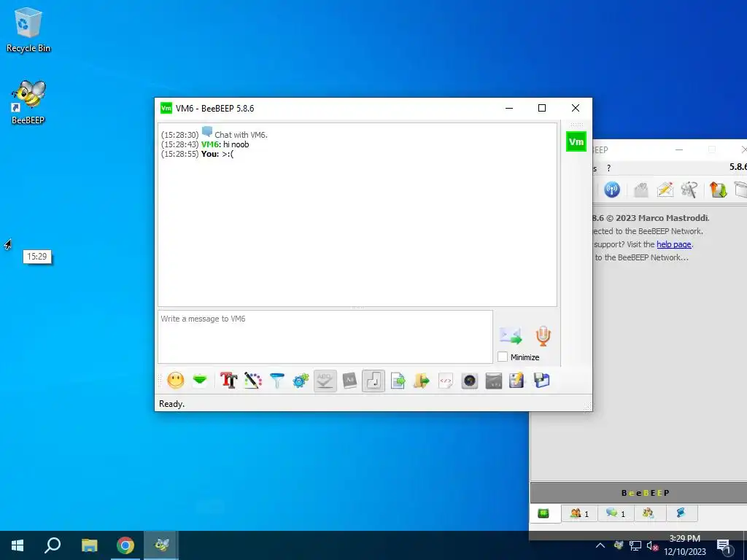Open the chat font color picker icon
This screenshot has height=560, width=747.
(x=253, y=381)
